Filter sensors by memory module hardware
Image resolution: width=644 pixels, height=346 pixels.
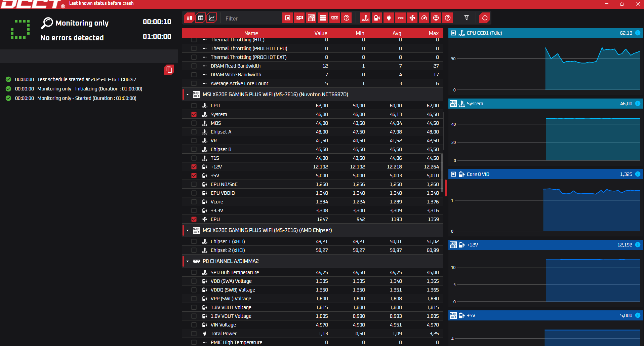click(335, 18)
